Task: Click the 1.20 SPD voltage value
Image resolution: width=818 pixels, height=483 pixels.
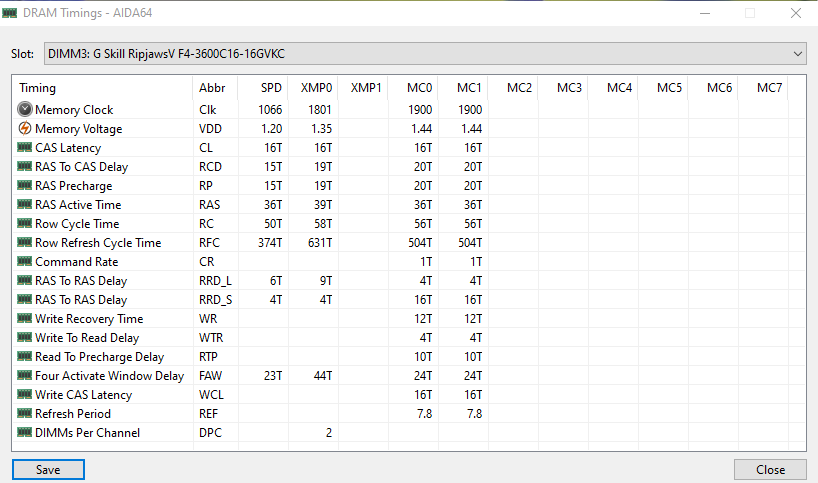Action: pyautogui.click(x=271, y=128)
